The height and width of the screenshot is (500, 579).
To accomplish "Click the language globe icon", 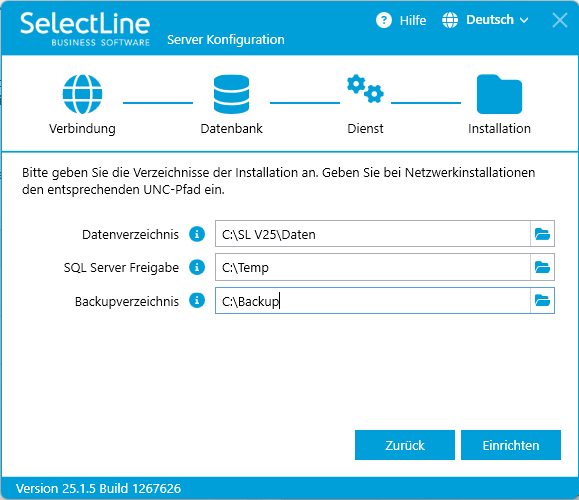I will (x=450, y=20).
